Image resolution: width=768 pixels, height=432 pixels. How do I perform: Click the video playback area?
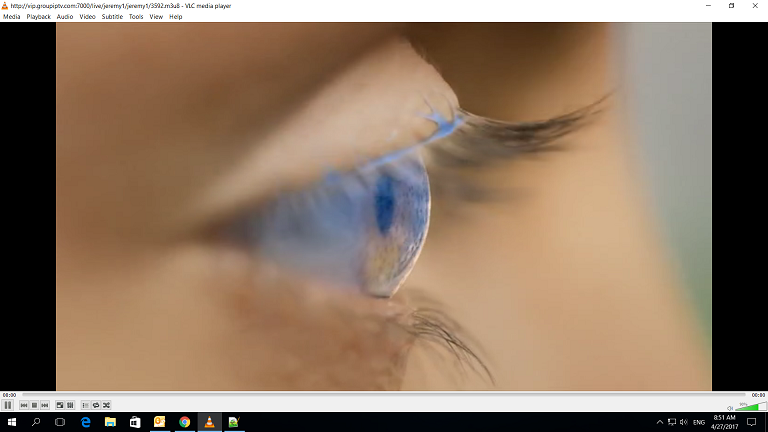point(384,206)
